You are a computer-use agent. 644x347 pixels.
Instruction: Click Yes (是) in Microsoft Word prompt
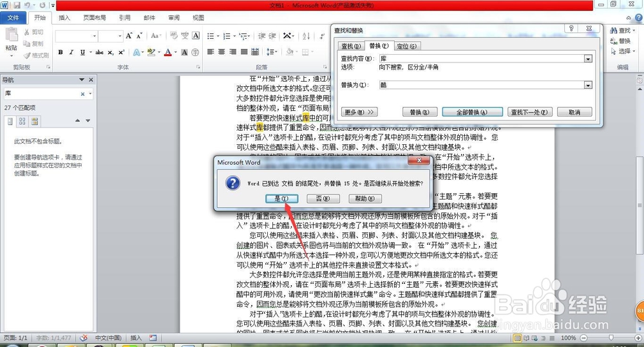tap(281, 199)
